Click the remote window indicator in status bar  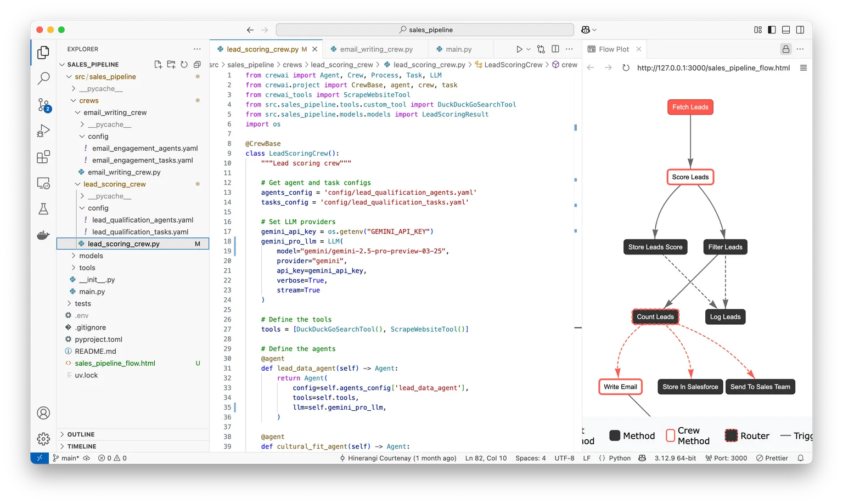tap(40, 458)
